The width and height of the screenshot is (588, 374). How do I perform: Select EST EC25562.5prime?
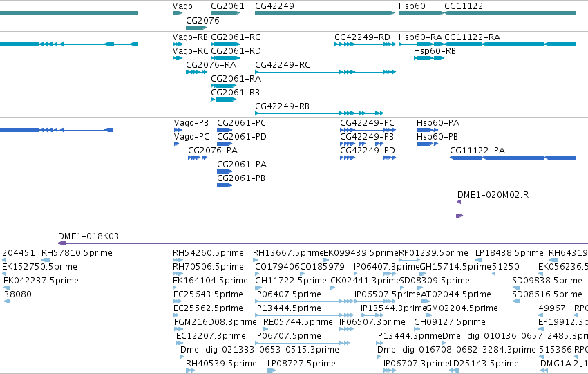[x=208, y=308]
